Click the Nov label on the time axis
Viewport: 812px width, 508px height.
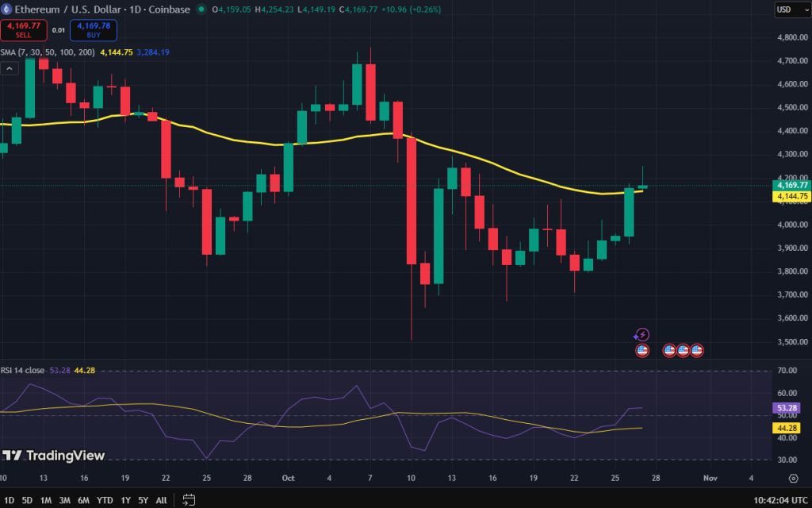pos(710,478)
